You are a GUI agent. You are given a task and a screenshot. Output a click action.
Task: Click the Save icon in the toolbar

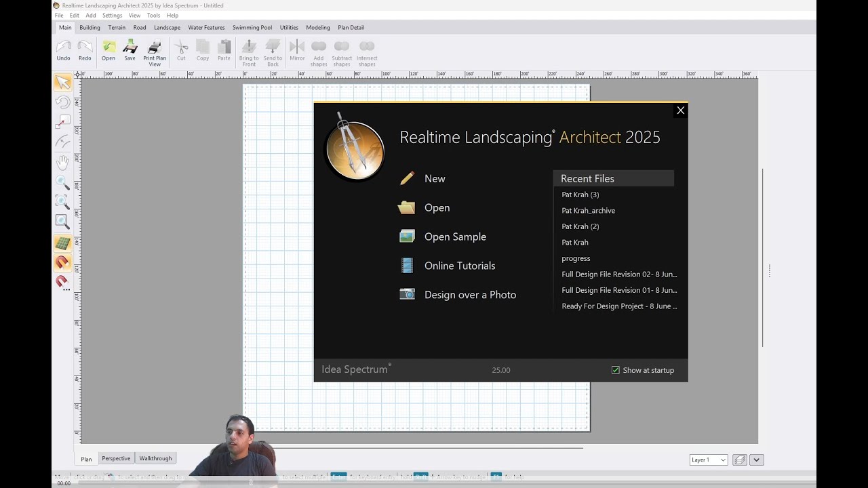click(130, 46)
